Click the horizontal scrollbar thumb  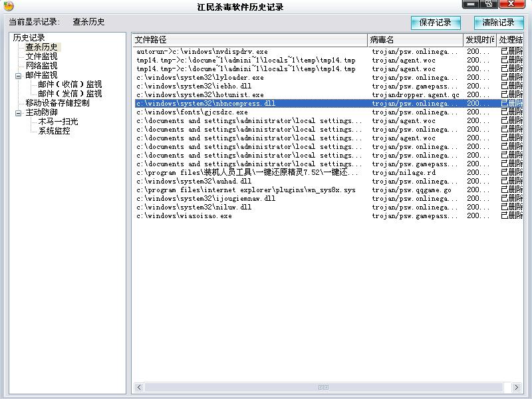pyautogui.click(x=324, y=387)
